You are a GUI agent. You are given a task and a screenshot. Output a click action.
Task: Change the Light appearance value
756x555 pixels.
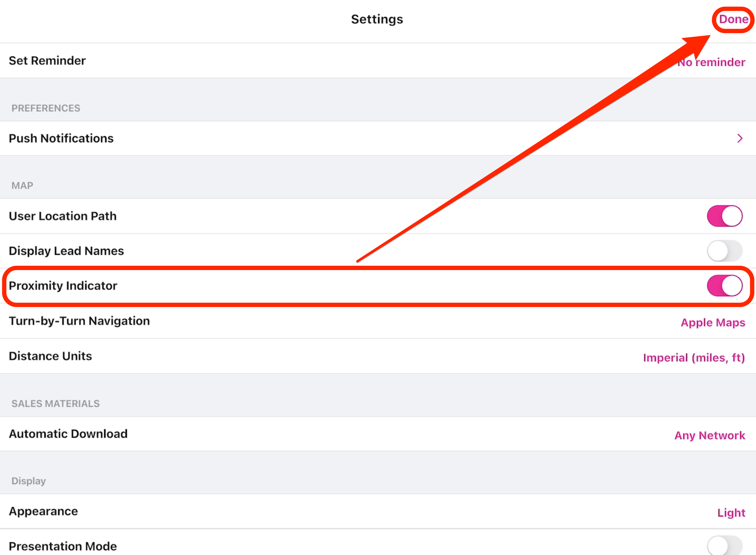coord(731,513)
